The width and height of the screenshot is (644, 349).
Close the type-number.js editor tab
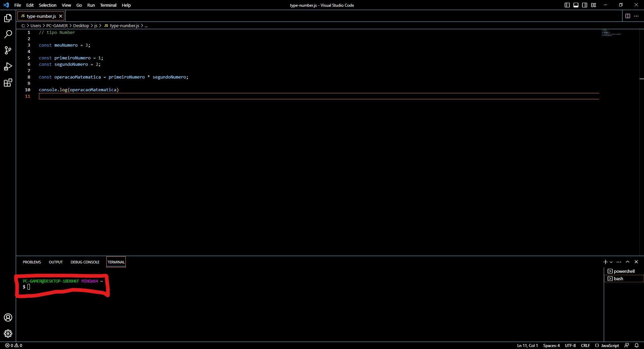click(61, 16)
